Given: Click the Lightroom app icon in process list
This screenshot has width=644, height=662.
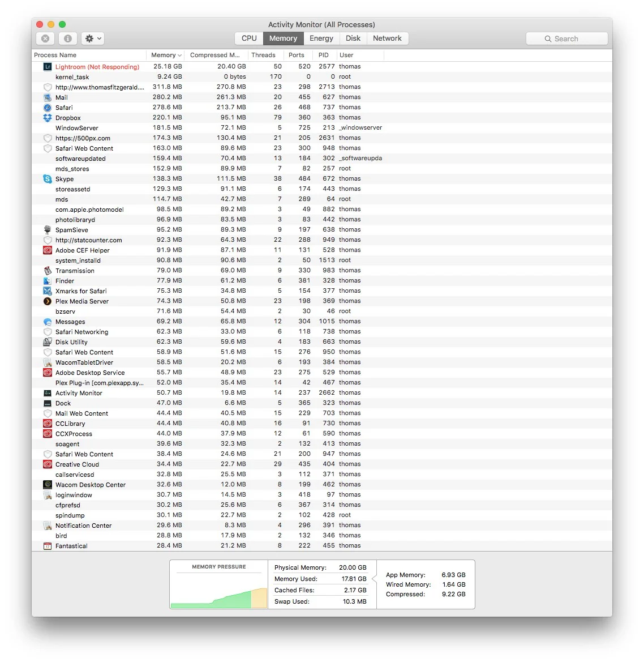Looking at the screenshot, I should (48, 67).
